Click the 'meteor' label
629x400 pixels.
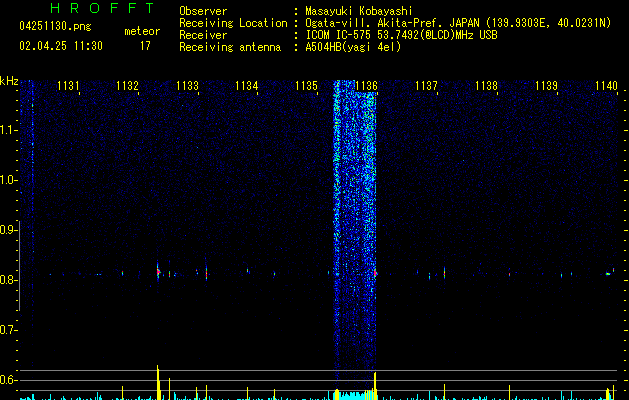pos(142,31)
